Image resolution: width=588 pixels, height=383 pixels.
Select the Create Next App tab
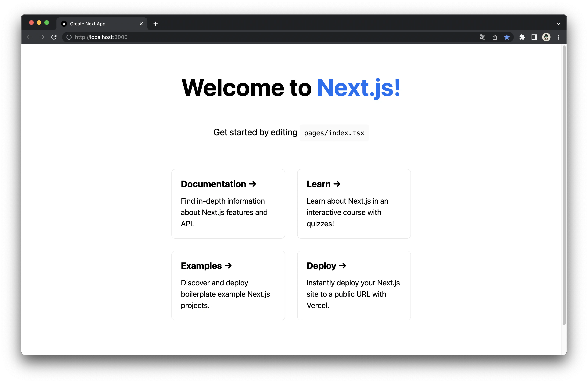(x=102, y=24)
